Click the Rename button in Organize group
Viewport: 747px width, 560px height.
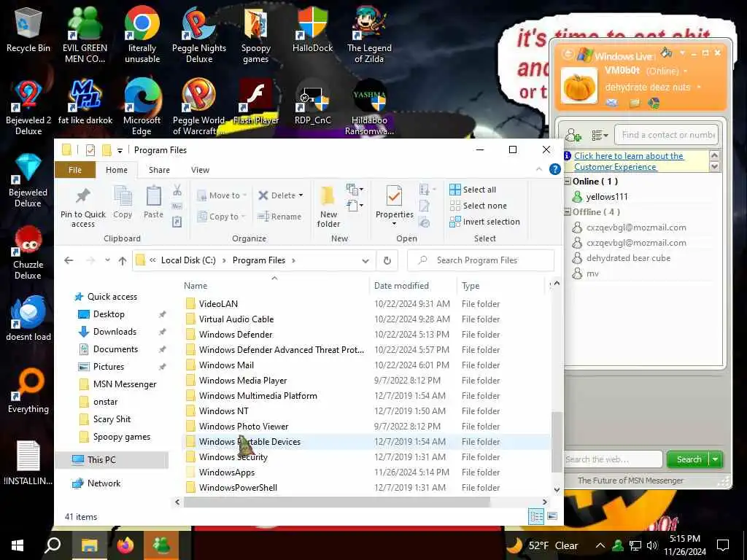279,217
